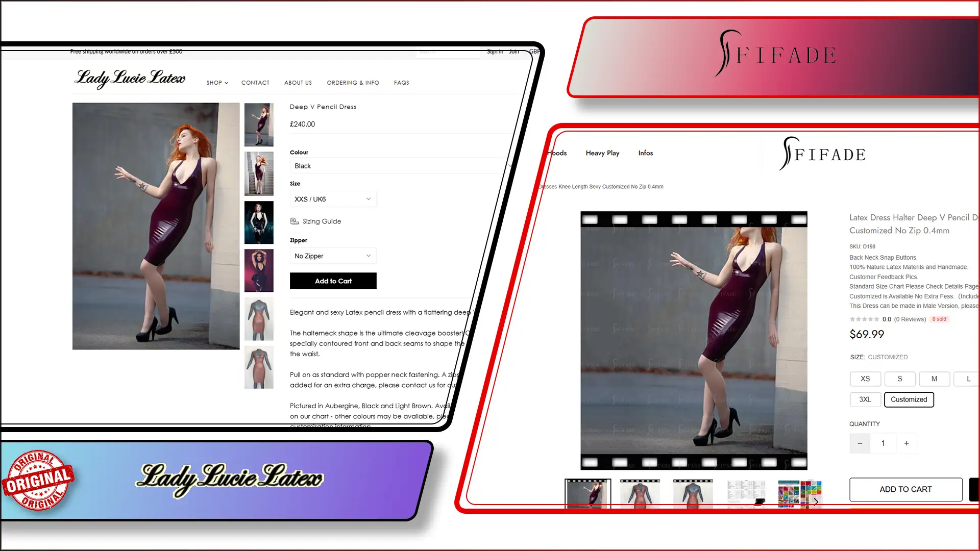Click the Sizing Guide measuring tape icon
980x551 pixels.
pos(294,221)
